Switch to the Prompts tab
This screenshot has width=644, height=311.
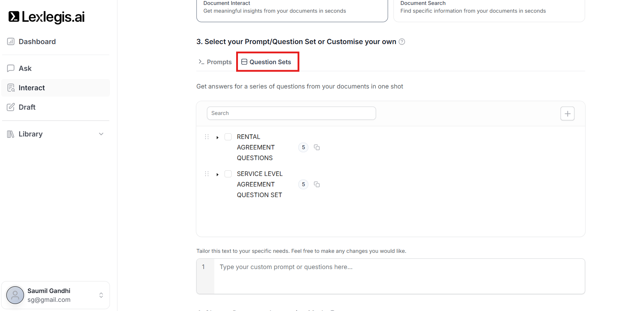click(x=215, y=62)
